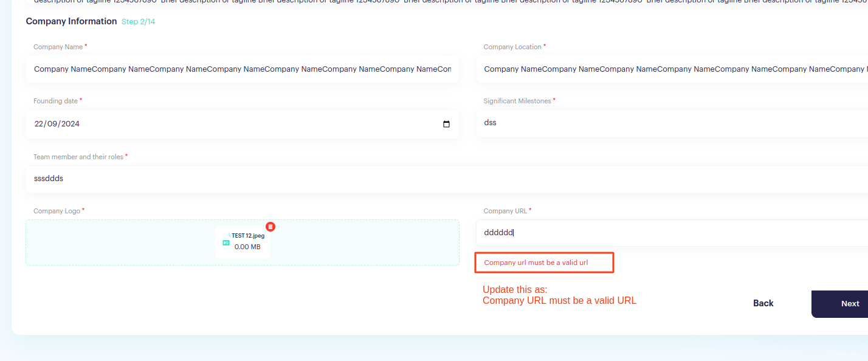
Task: Focus the Company Location input field
Action: [x=672, y=69]
